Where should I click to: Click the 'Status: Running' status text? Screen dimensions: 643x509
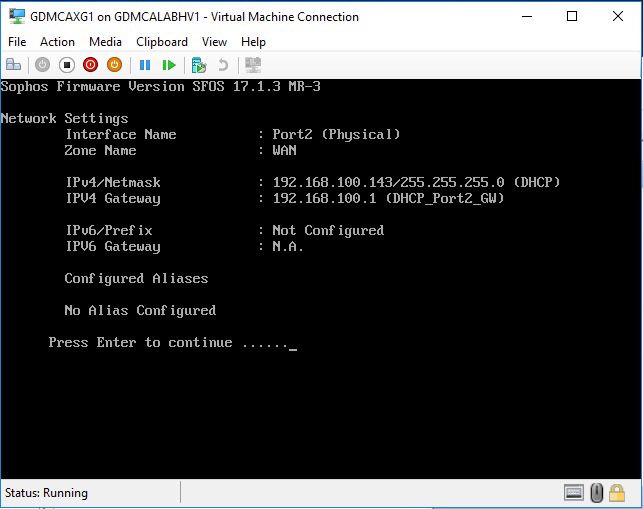(x=46, y=493)
